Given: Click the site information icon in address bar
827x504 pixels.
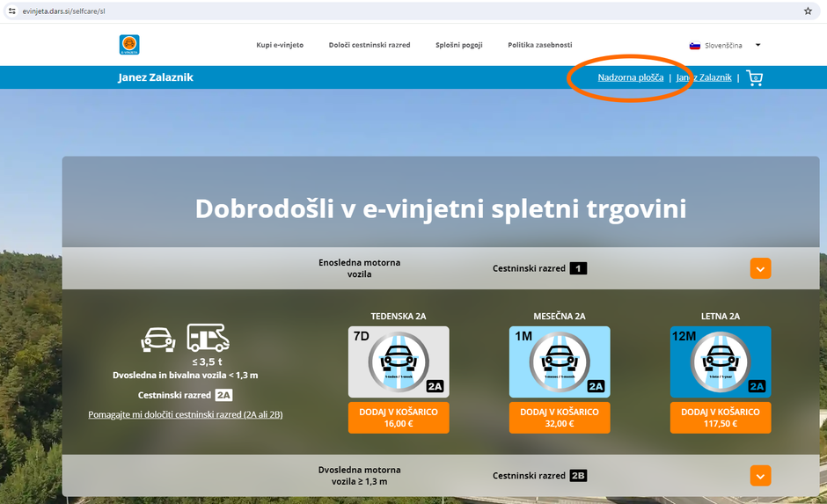Looking at the screenshot, I should click(x=11, y=11).
